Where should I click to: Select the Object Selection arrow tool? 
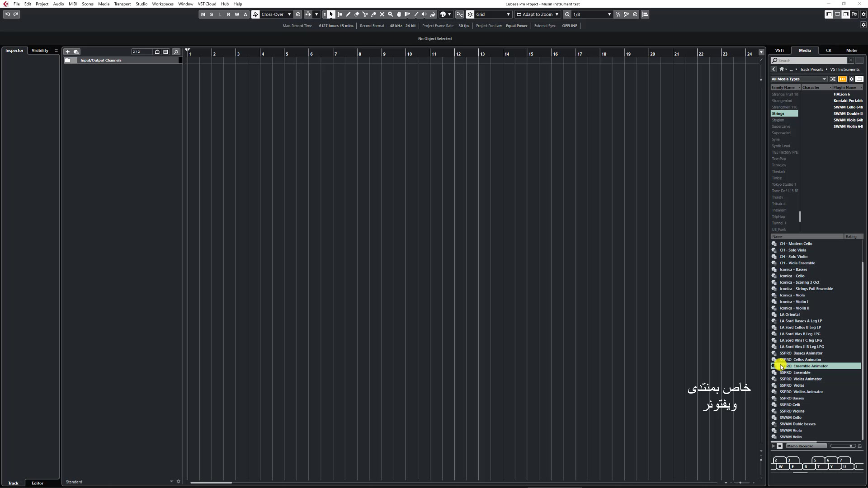coord(331,14)
